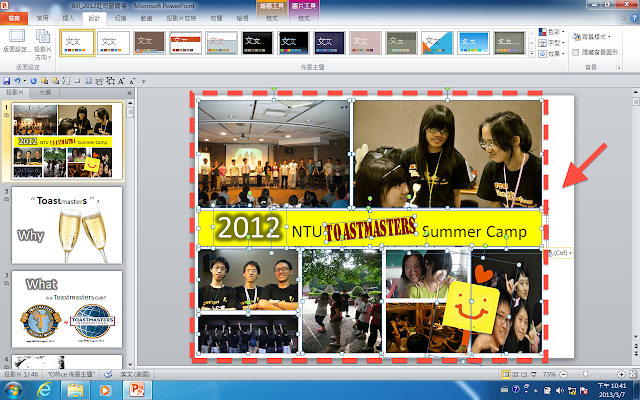Close the slide thumbnail pane

pos(129,93)
